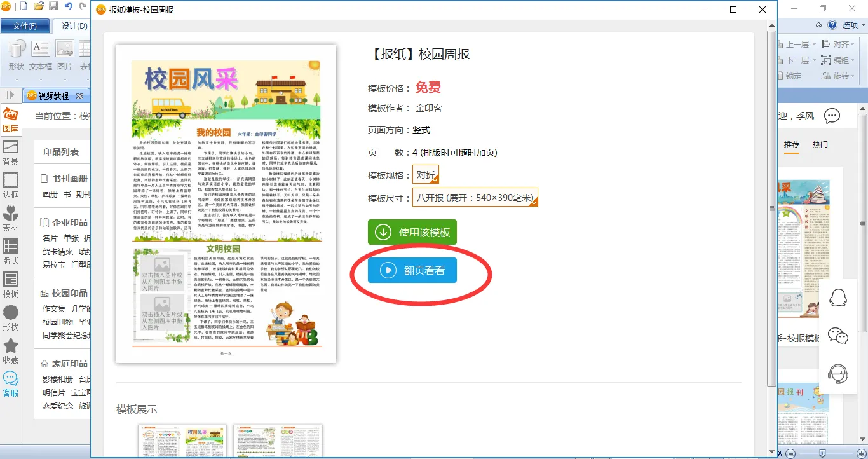
Task: Click 校园刊物 in the print list
Action: [58, 322]
